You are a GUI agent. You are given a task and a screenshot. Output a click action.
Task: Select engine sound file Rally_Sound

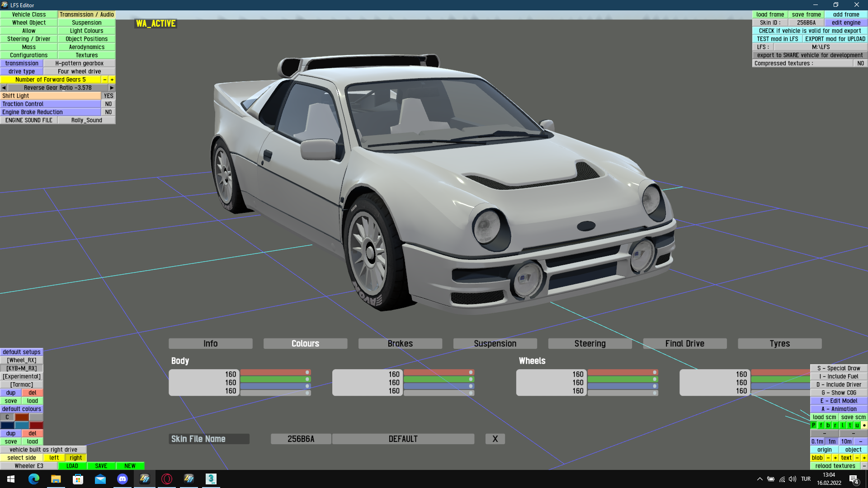click(86, 120)
